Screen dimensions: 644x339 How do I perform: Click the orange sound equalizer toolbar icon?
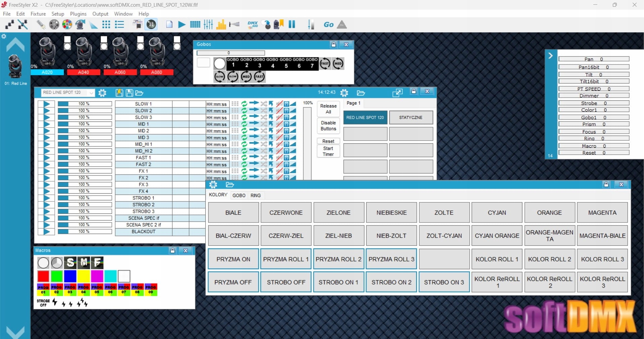pyautogui.click(x=221, y=25)
